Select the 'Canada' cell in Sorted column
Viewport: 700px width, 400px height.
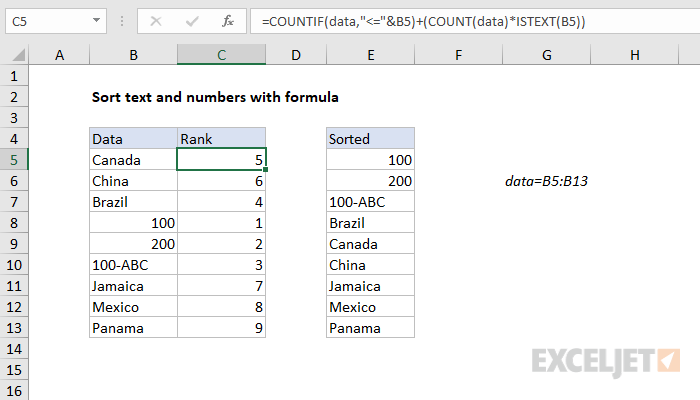371,244
